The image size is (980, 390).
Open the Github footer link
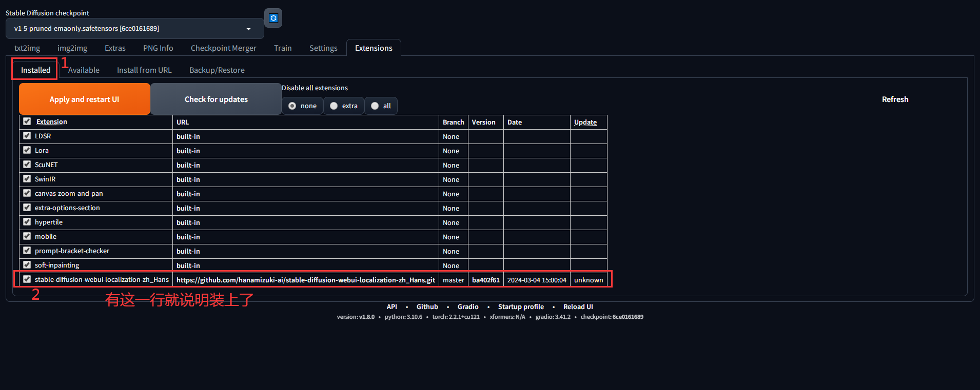point(427,306)
